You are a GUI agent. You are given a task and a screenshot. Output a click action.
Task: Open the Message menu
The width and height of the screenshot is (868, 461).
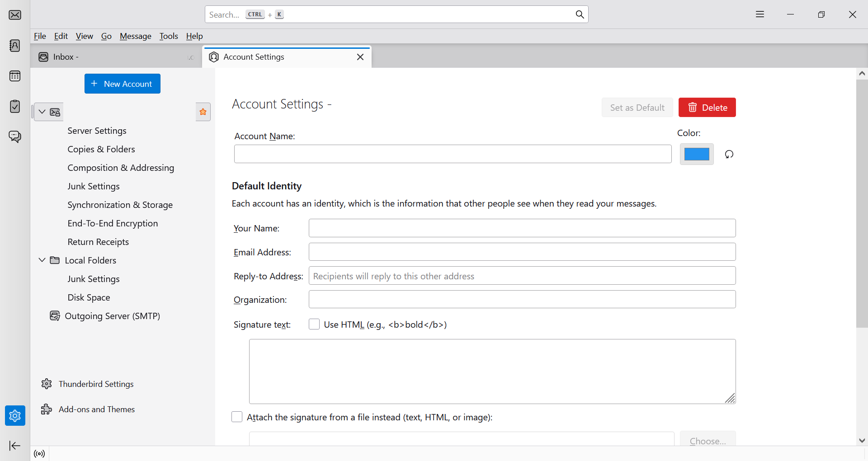135,36
